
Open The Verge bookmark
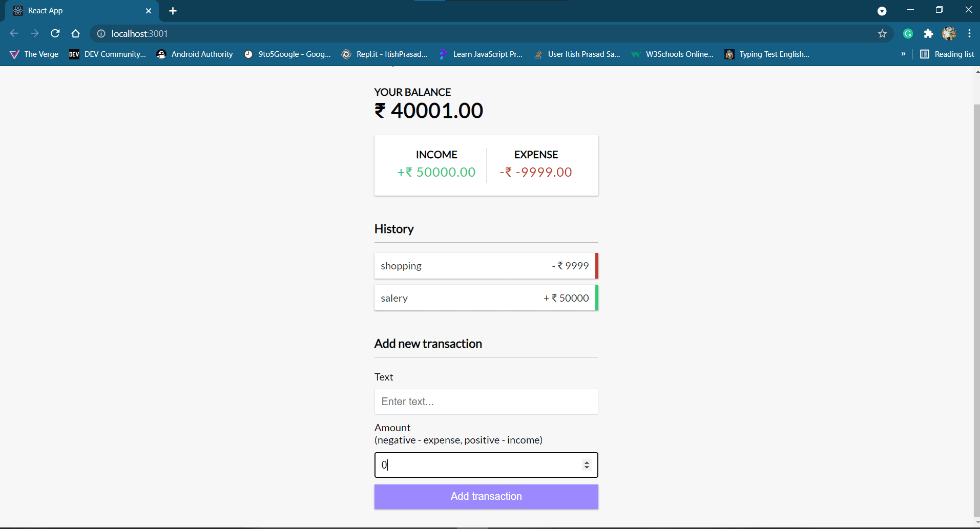34,54
